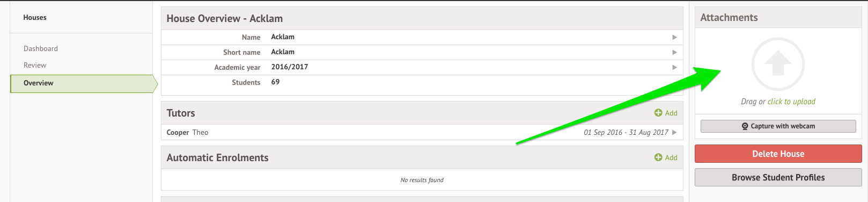
Task: Click the Cooper Theo tutor row
Action: pos(422,132)
